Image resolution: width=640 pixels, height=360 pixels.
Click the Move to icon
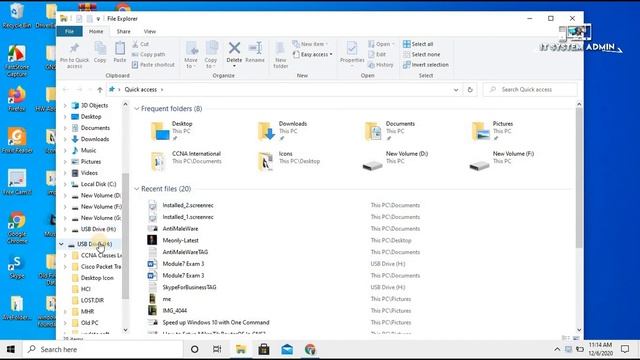(x=191, y=48)
